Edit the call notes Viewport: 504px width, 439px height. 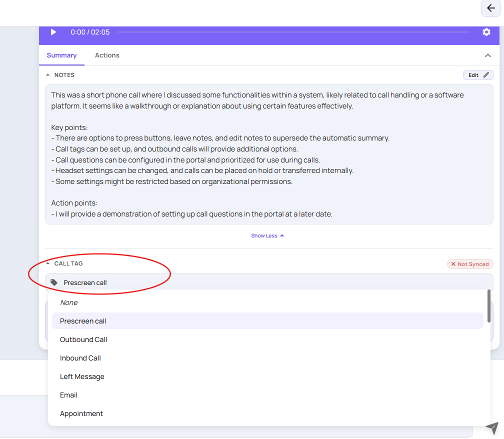[478, 75]
